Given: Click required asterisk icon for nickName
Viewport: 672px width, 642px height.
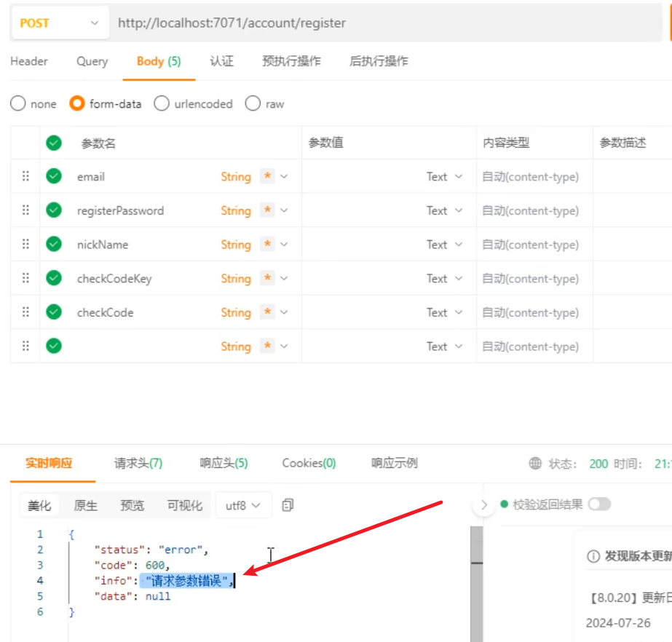Looking at the screenshot, I should [267, 245].
